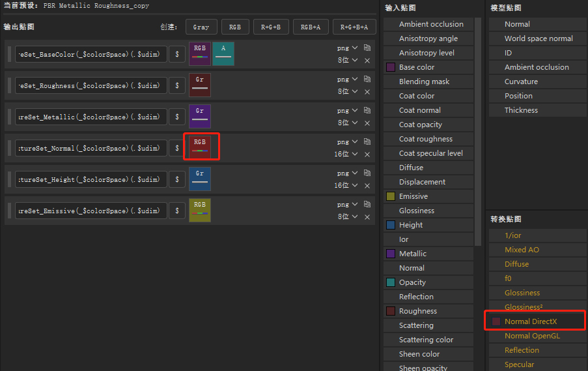Create a new Gray output map
588x371 pixels.
click(x=201, y=27)
